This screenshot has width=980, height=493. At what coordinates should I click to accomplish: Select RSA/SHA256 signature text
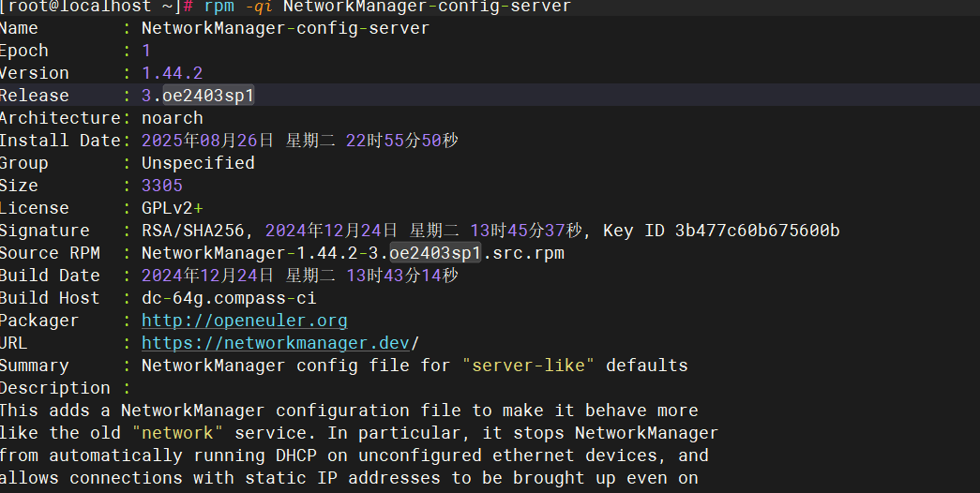coord(192,231)
